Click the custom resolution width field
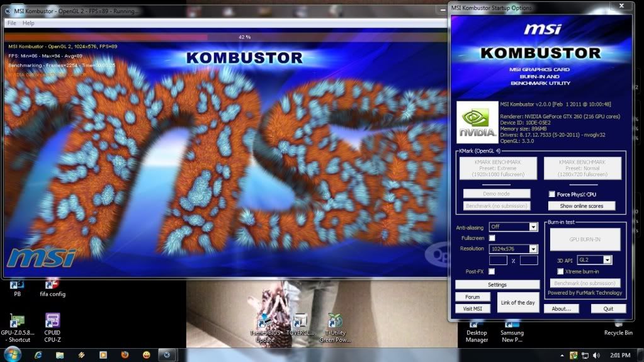This screenshot has height=362, width=644. [x=498, y=260]
